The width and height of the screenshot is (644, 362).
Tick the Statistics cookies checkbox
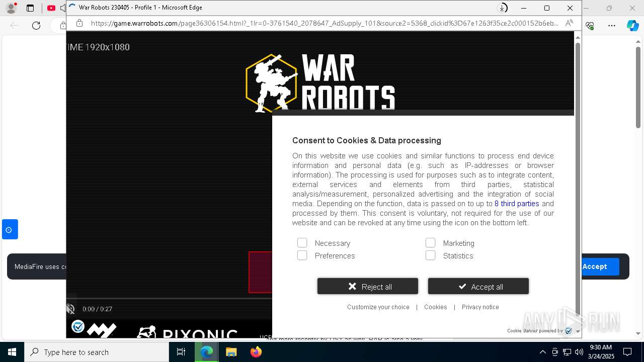[x=430, y=255]
